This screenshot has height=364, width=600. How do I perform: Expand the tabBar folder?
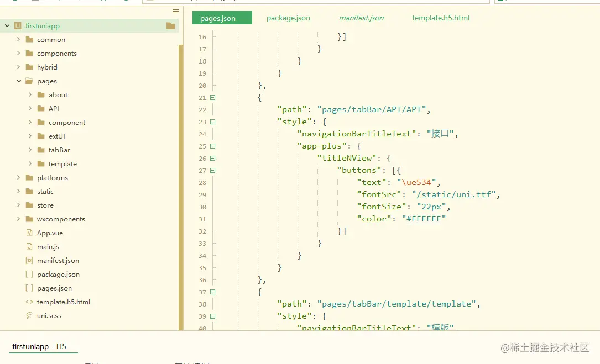point(30,150)
